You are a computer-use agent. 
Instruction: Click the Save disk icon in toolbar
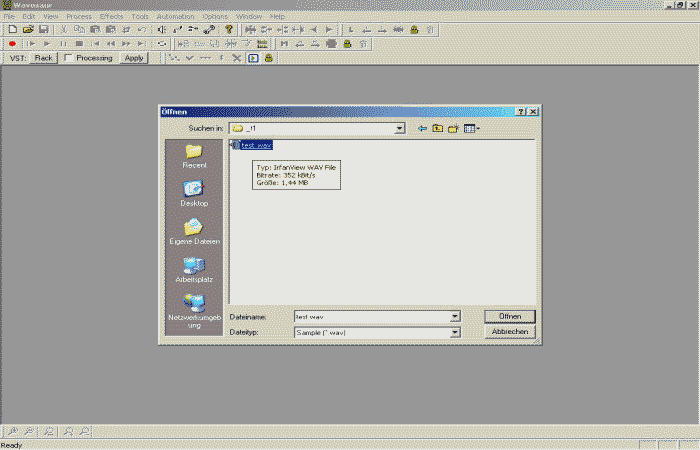[44, 30]
